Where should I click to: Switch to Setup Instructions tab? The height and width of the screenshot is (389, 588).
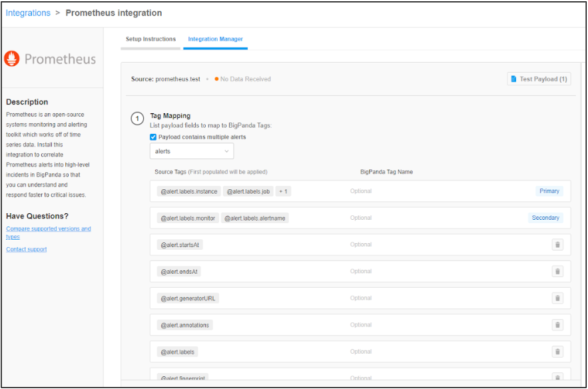pyautogui.click(x=150, y=39)
